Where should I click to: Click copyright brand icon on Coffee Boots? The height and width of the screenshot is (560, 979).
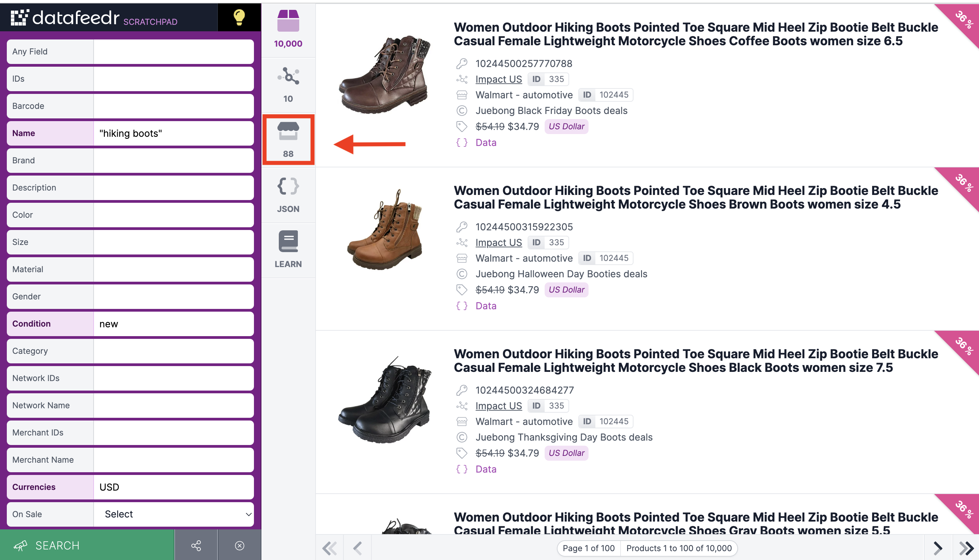click(x=461, y=111)
